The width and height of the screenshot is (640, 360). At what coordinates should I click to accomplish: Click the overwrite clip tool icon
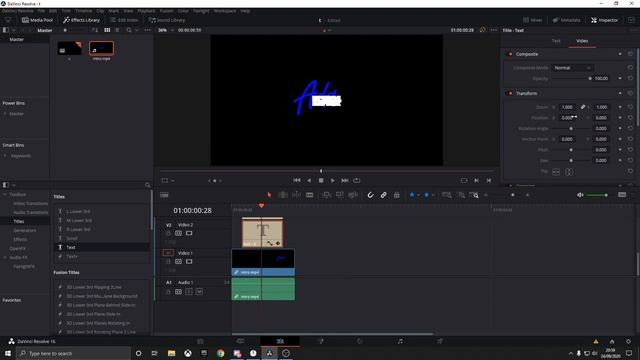(x=340, y=195)
